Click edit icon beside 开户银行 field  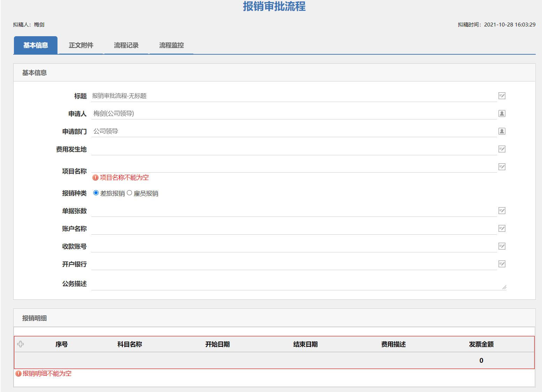pyautogui.click(x=502, y=264)
